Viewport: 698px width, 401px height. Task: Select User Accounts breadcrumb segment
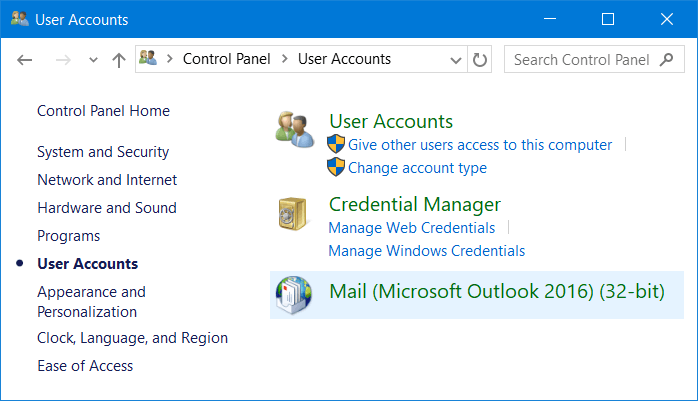(x=345, y=59)
